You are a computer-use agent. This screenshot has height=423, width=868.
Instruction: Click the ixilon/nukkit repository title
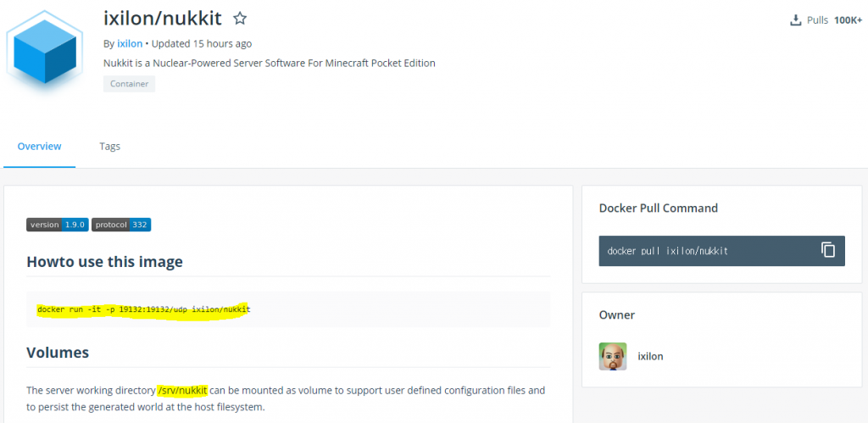click(x=164, y=19)
